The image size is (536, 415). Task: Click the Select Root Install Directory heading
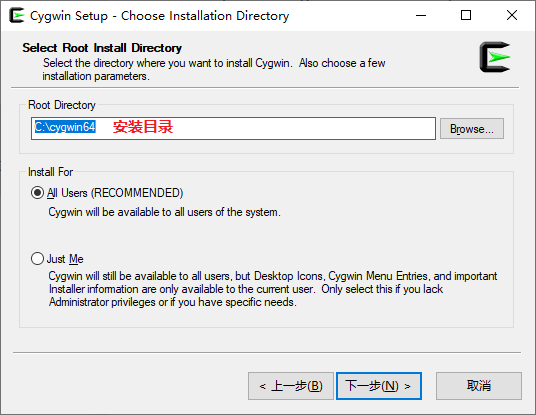pos(102,48)
